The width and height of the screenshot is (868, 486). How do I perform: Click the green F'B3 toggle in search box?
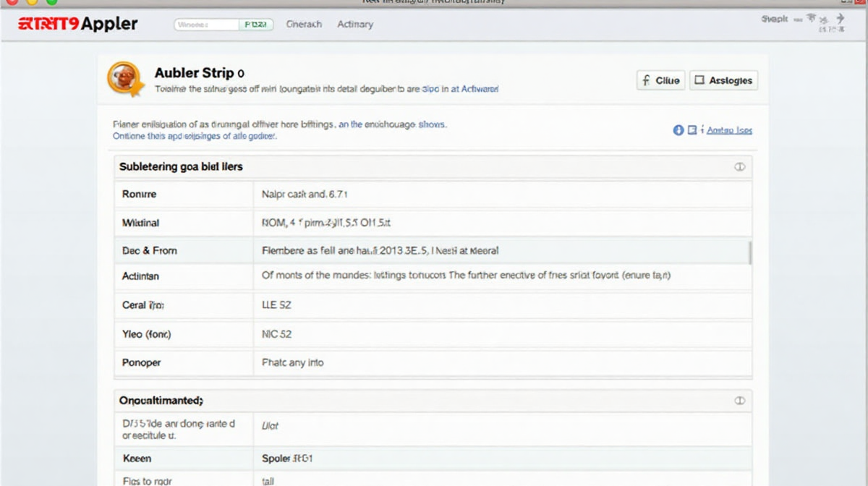[256, 25]
